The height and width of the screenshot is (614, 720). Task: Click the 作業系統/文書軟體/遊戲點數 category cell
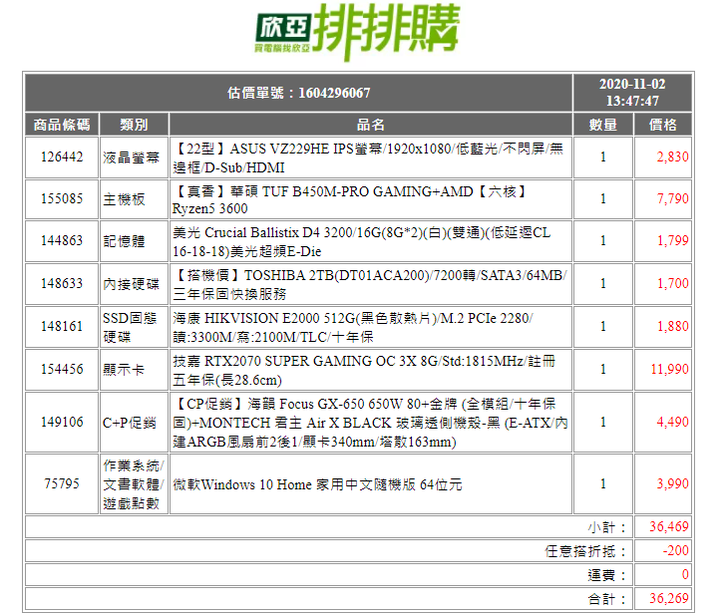click(134, 484)
